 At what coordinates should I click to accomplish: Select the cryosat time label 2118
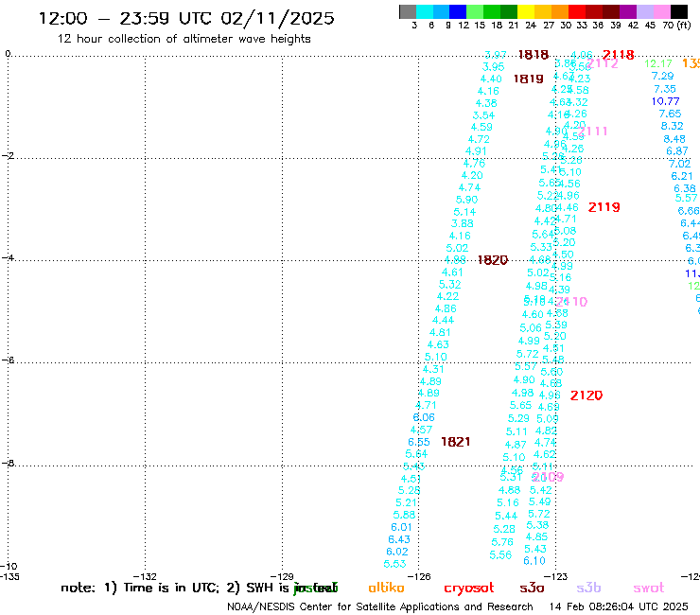pos(619,55)
